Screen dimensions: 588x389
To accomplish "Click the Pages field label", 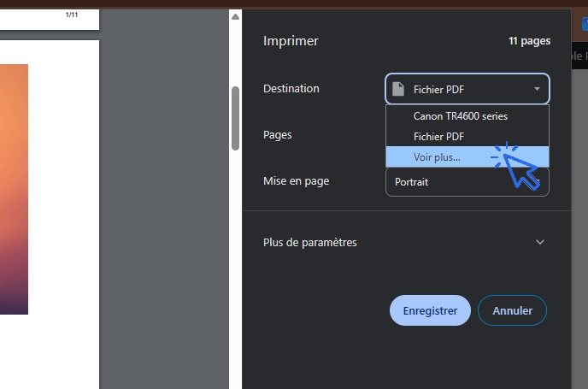I will click(278, 135).
